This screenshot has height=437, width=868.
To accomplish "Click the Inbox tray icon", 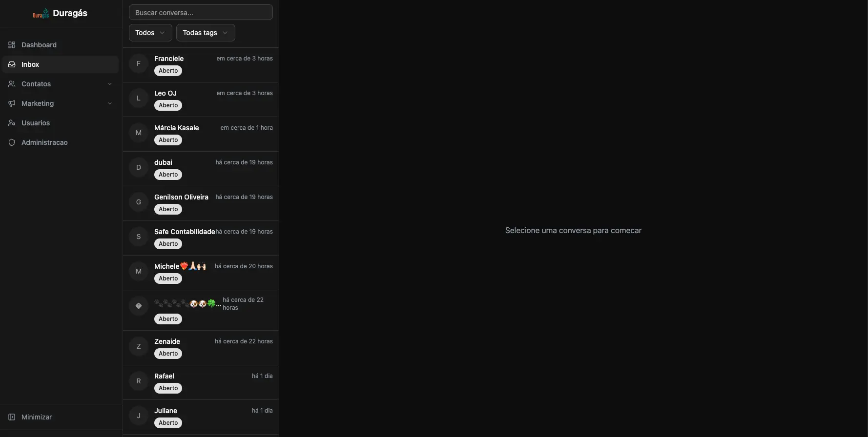I will pos(12,64).
